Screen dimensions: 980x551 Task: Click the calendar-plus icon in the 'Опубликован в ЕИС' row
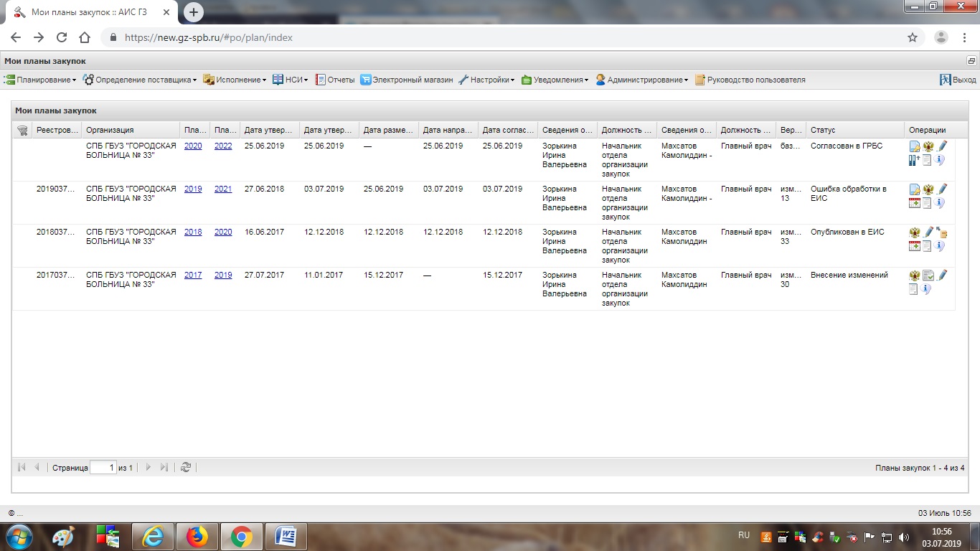[x=915, y=246]
